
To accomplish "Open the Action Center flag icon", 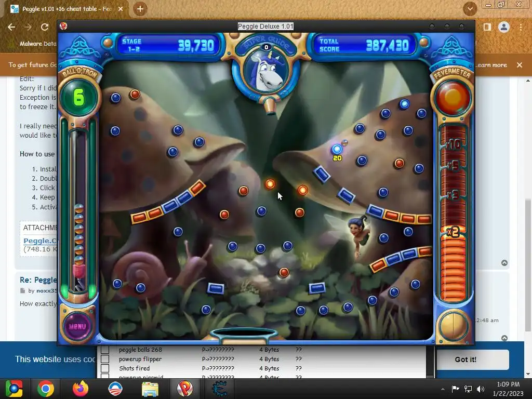I will [x=455, y=389].
